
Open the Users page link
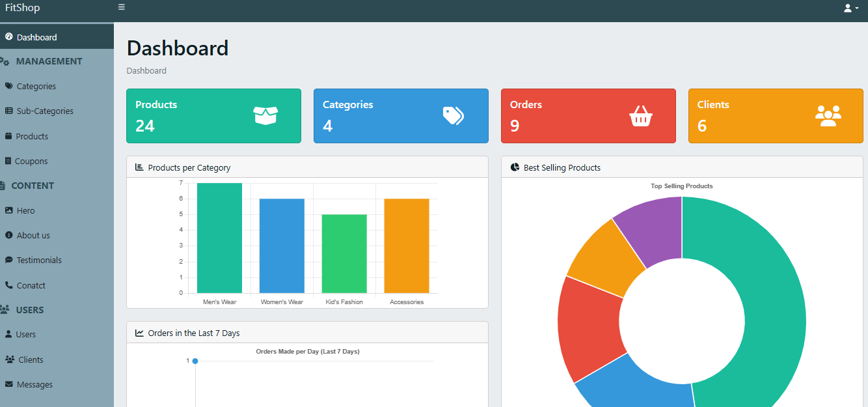(26, 334)
